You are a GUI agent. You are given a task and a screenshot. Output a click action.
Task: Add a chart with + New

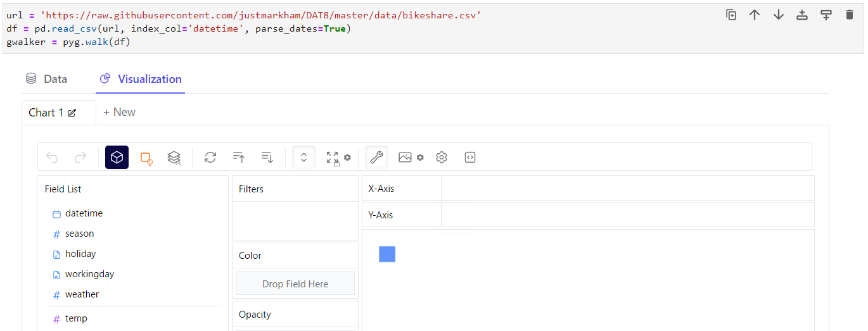(x=119, y=112)
